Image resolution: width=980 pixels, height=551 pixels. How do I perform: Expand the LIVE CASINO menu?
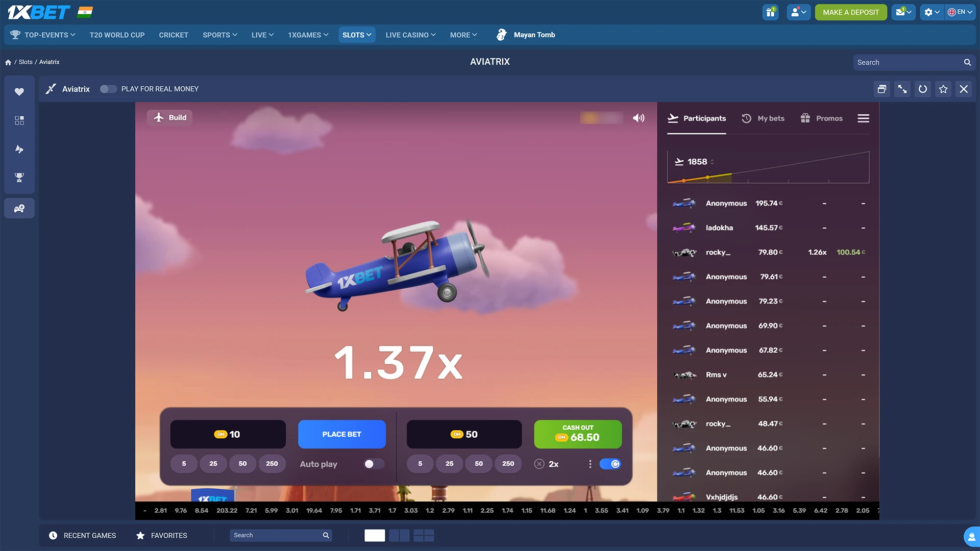410,35
